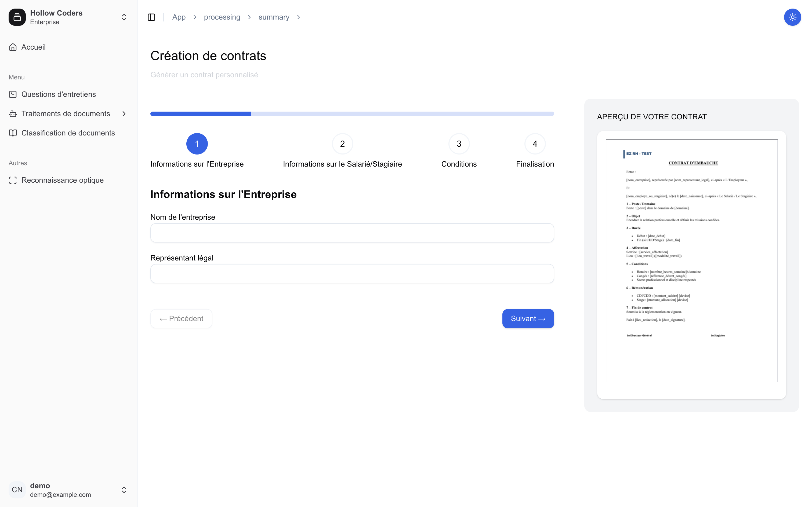Click the Accueil home icon
The height and width of the screenshot is (507, 812).
click(x=13, y=47)
